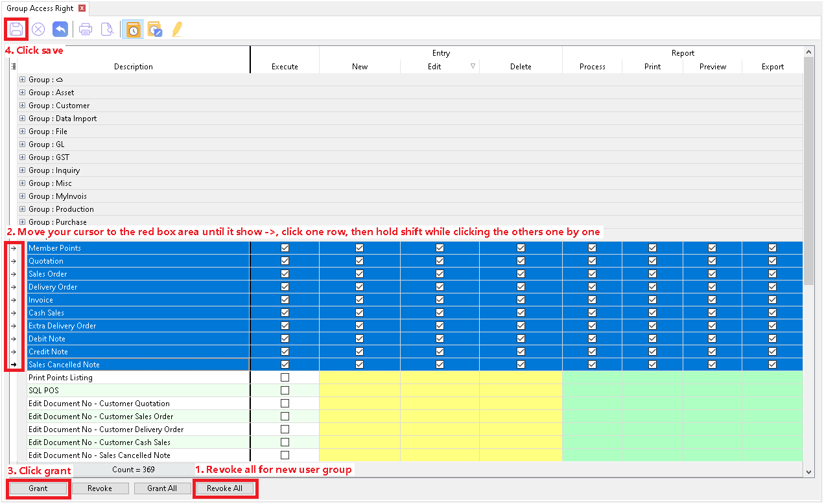Click the vertical scrollbar down arrow
This screenshot has width=824, height=504.
(x=808, y=472)
